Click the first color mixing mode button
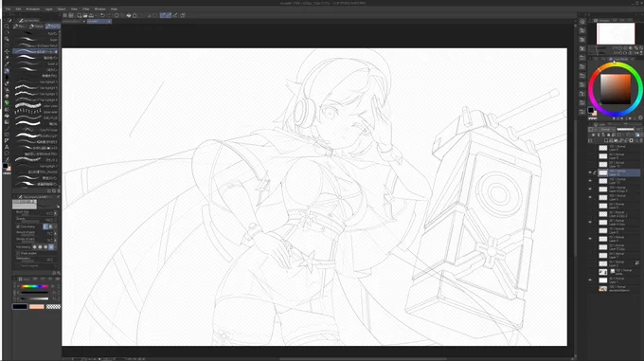Screen dimensions: 644x361 tap(45, 226)
